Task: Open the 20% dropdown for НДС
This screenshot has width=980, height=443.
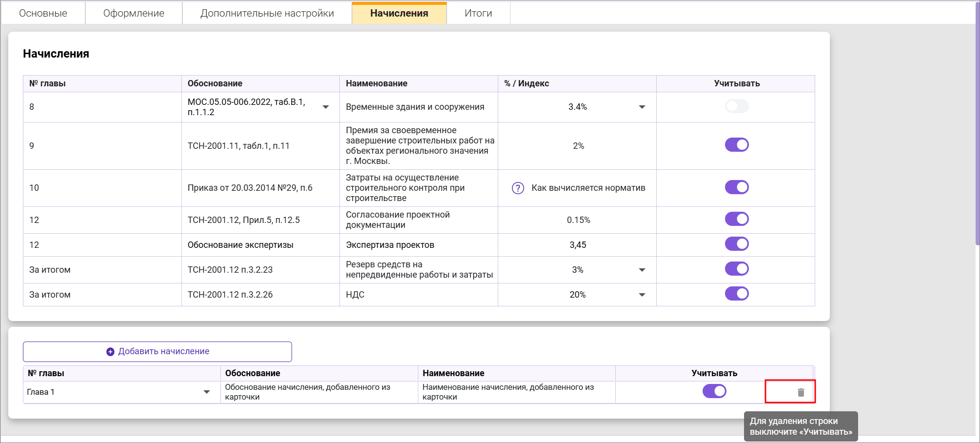Action: [x=642, y=294]
